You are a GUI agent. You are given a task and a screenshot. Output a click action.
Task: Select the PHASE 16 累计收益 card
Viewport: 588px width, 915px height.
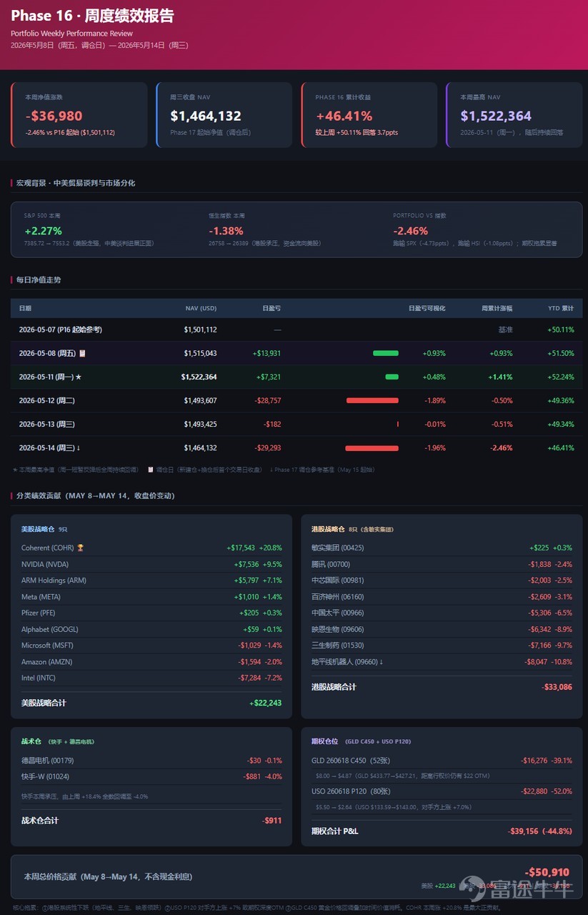369,115
